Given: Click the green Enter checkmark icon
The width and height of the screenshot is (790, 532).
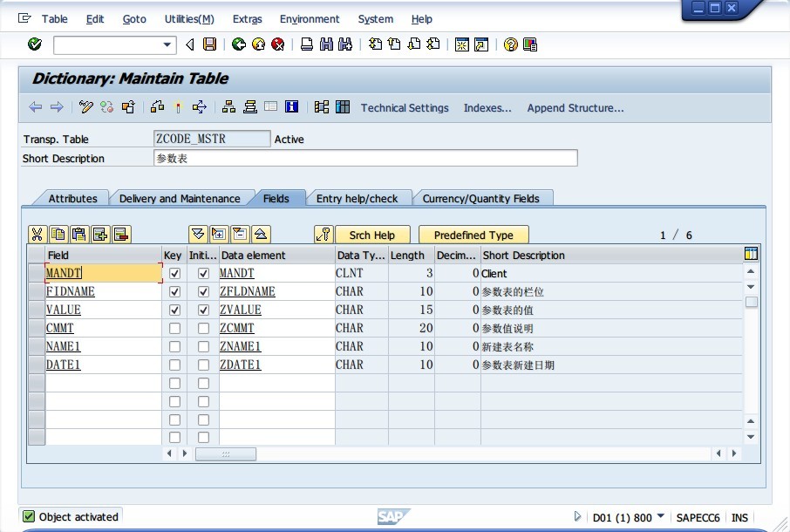Looking at the screenshot, I should pyautogui.click(x=35, y=44).
